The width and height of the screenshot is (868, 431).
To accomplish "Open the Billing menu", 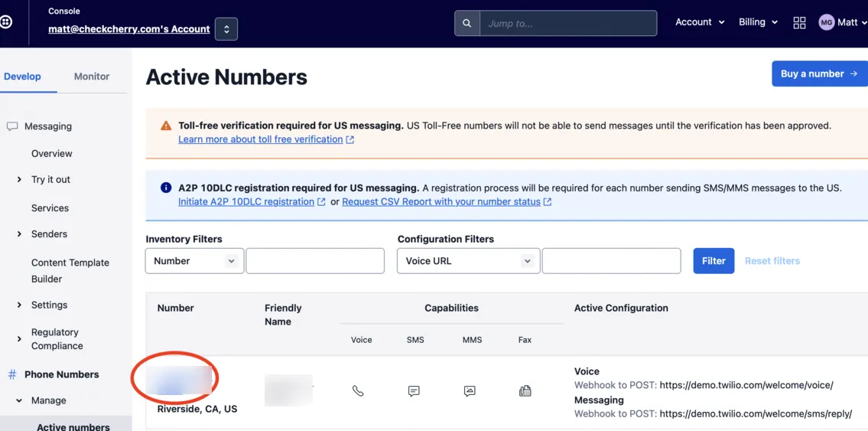I will pos(758,22).
